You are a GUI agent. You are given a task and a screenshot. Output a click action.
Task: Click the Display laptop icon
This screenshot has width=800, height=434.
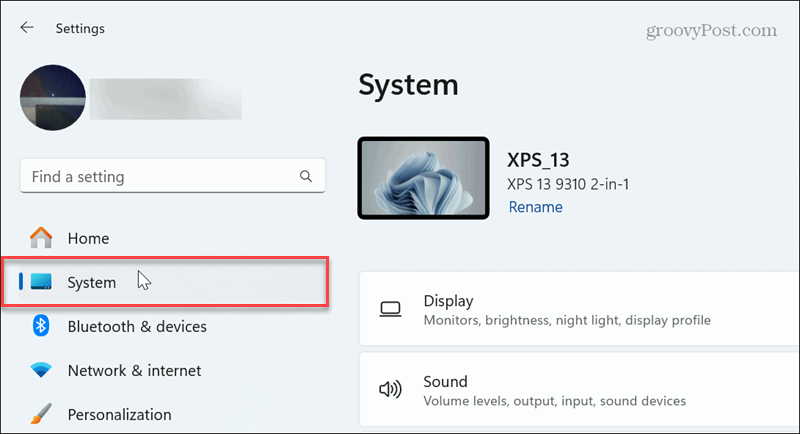[390, 310]
